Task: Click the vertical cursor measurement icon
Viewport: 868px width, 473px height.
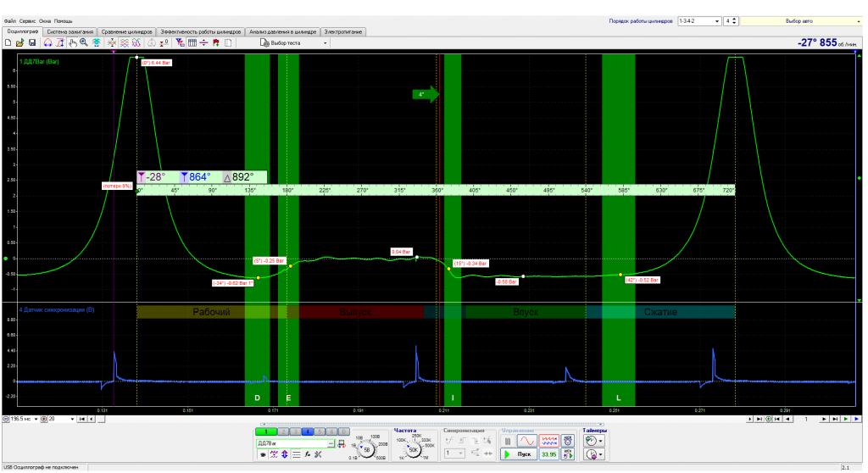Action: (x=60, y=42)
